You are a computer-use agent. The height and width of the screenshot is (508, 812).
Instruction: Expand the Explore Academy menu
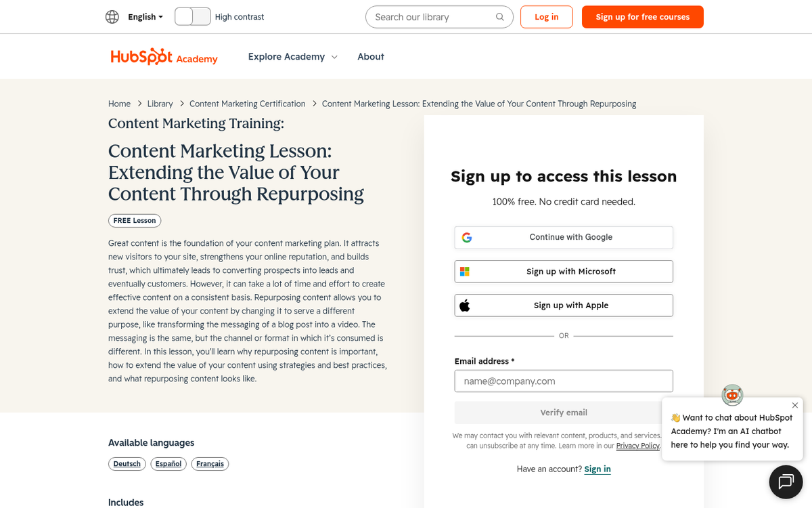292,57
